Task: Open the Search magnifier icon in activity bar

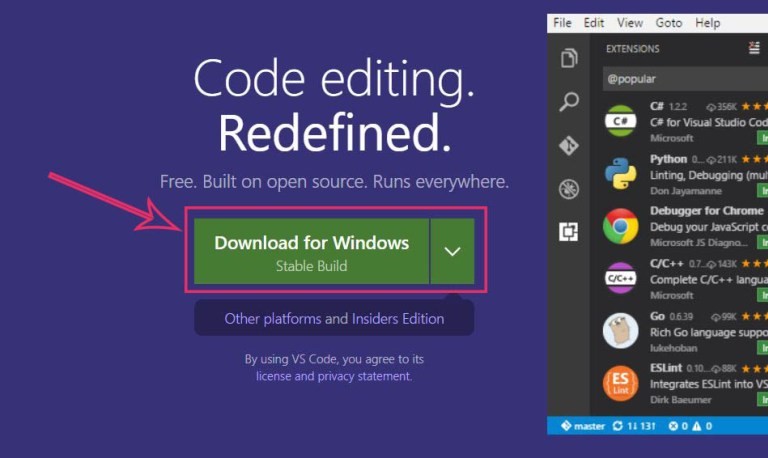Action: (x=569, y=101)
